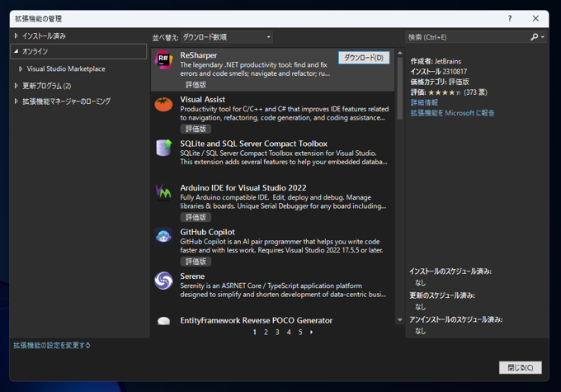Click the GitHub Copilot icon
This screenshot has width=561, height=392.
[163, 236]
